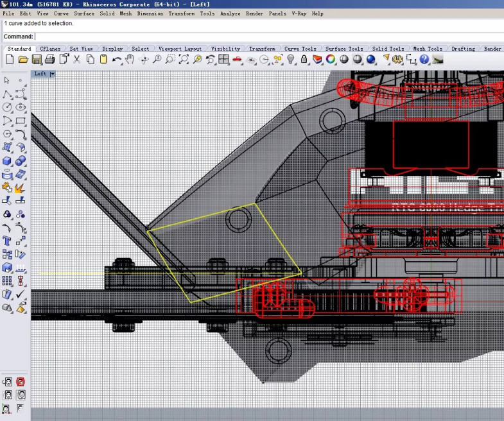The width and height of the screenshot is (504, 421).
Task: Click the Save file icon
Action: 37,60
